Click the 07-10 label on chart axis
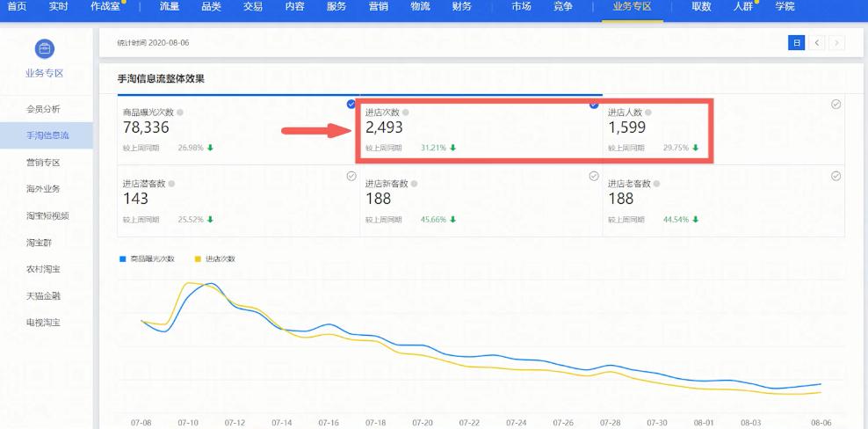 (x=188, y=423)
